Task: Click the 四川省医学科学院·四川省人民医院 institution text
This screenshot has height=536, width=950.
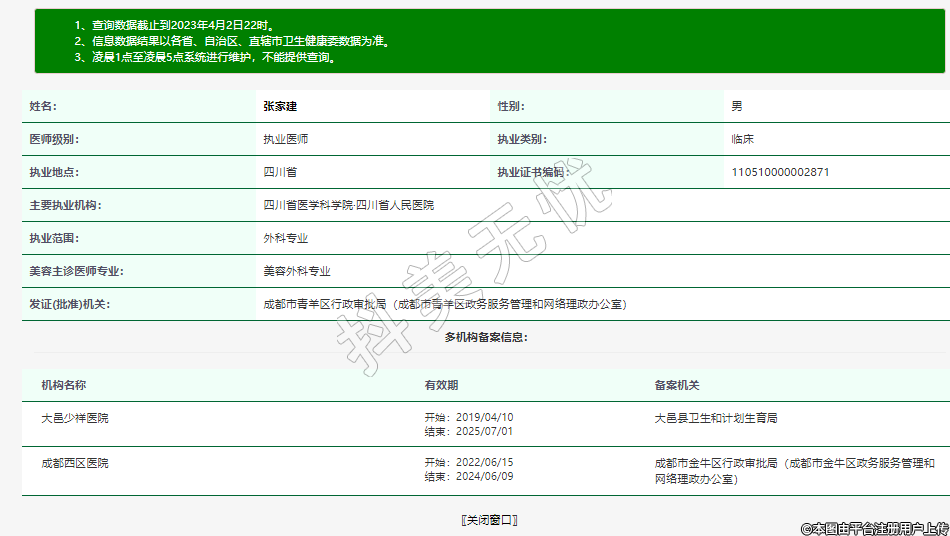Action: (x=348, y=205)
